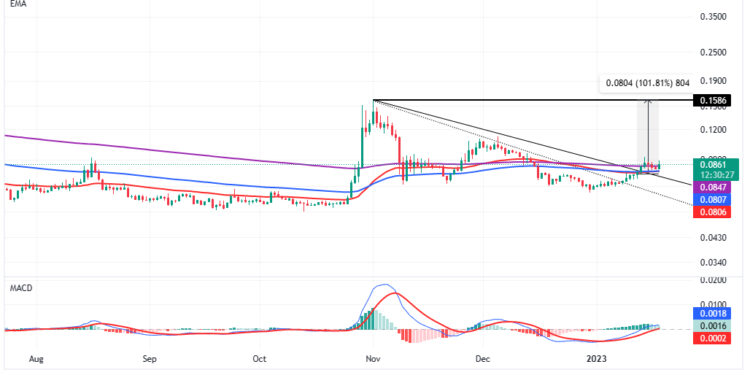Select the vertical price measurement arrow
Image resolution: width=750 pixels, height=375 pixels.
pos(648,135)
